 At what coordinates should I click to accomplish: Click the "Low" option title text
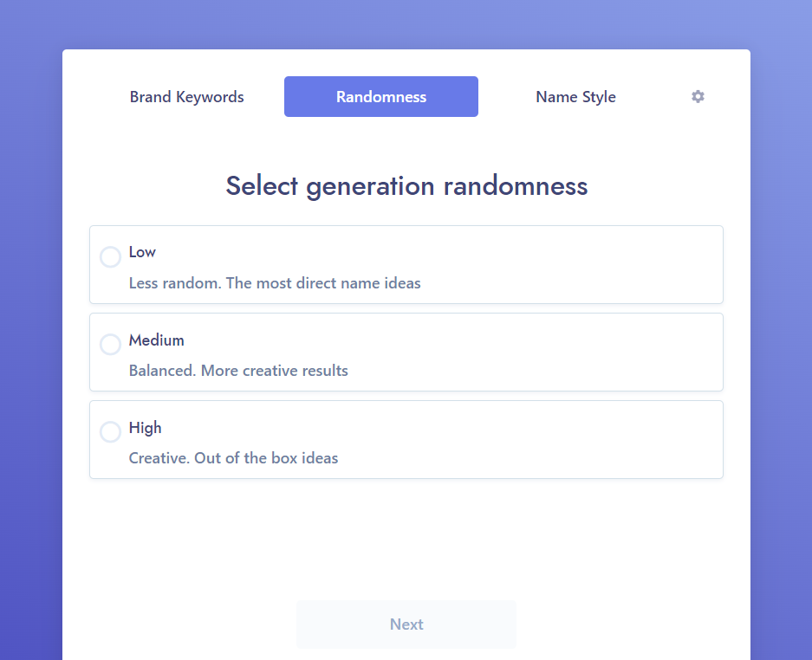pyautogui.click(x=142, y=252)
